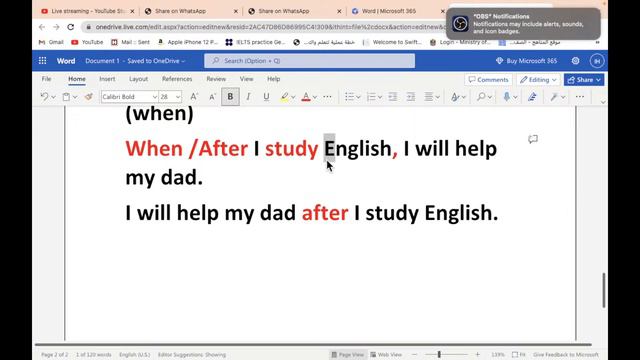Image resolution: width=640 pixels, height=360 pixels.
Task: Switch to the Layout tab
Action: 138,79
